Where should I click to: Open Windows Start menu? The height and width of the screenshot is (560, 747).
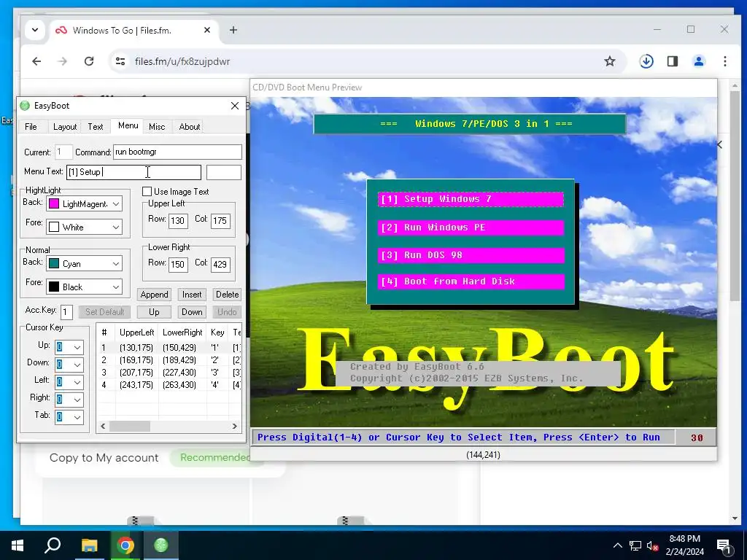click(18, 545)
